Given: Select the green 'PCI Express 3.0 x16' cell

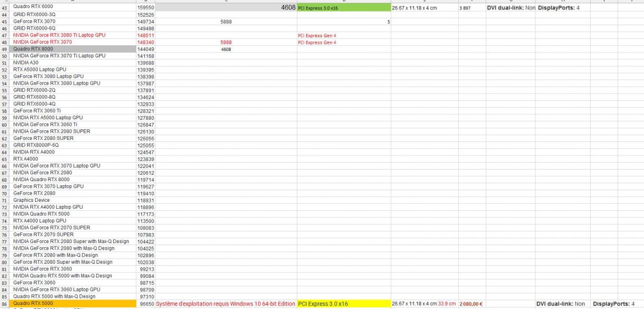Looking at the screenshot, I should point(344,8).
